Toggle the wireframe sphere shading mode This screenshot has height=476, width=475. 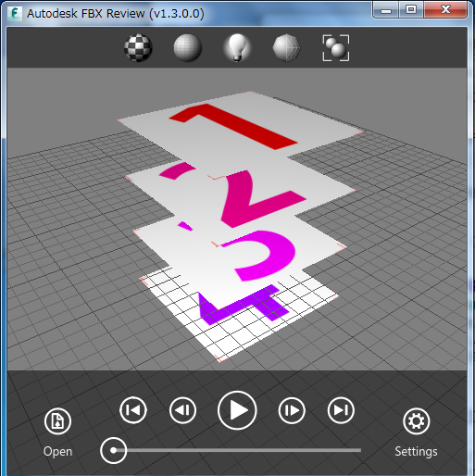187,48
